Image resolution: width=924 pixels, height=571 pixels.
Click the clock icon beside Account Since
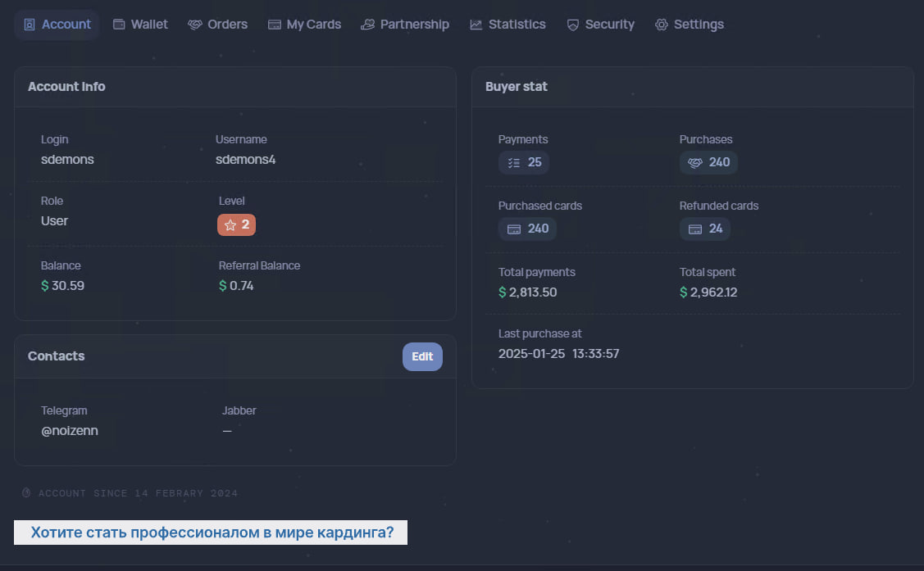click(26, 493)
